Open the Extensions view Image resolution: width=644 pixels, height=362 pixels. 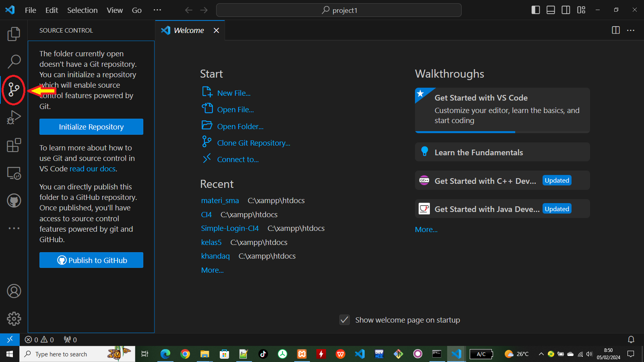pos(14,145)
